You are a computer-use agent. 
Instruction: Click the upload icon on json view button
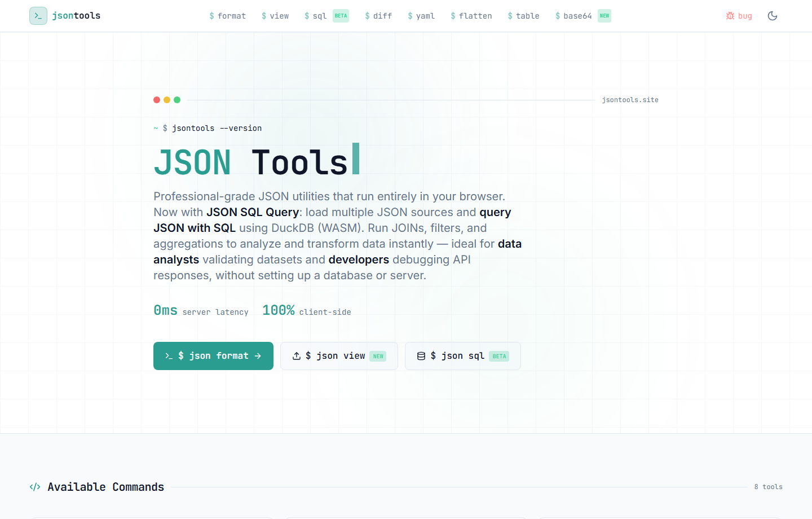coord(296,356)
